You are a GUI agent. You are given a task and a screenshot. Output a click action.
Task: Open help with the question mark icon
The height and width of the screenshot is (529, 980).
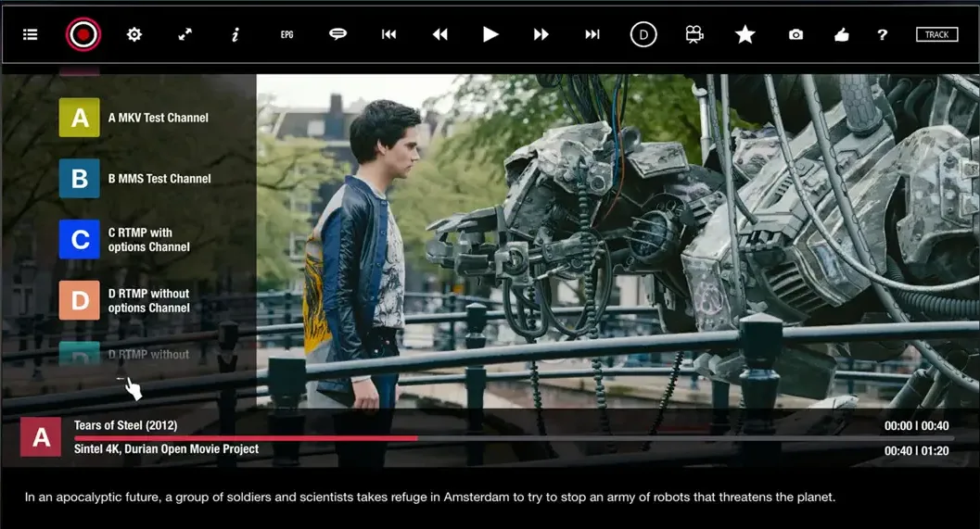click(x=882, y=35)
